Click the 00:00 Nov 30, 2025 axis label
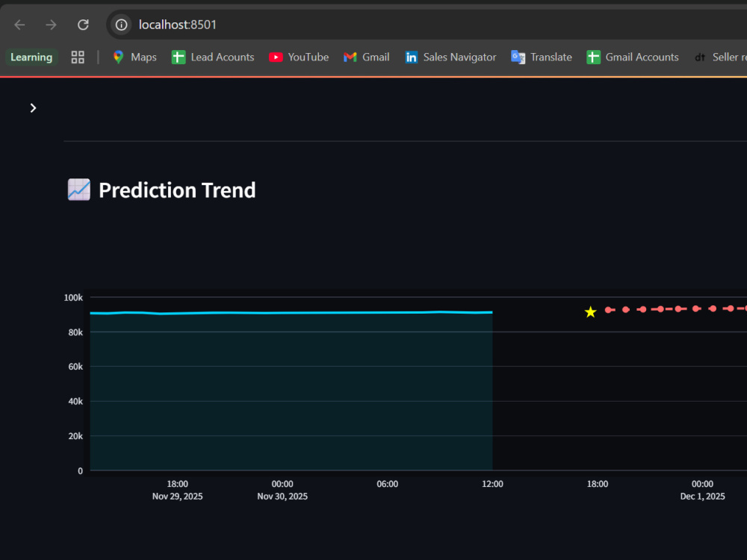The width and height of the screenshot is (747, 560). [x=282, y=490]
